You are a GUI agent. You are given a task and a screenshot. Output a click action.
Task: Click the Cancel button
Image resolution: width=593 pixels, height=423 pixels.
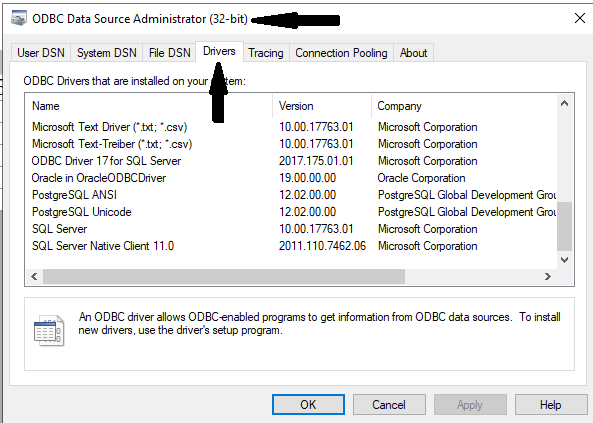pos(389,404)
